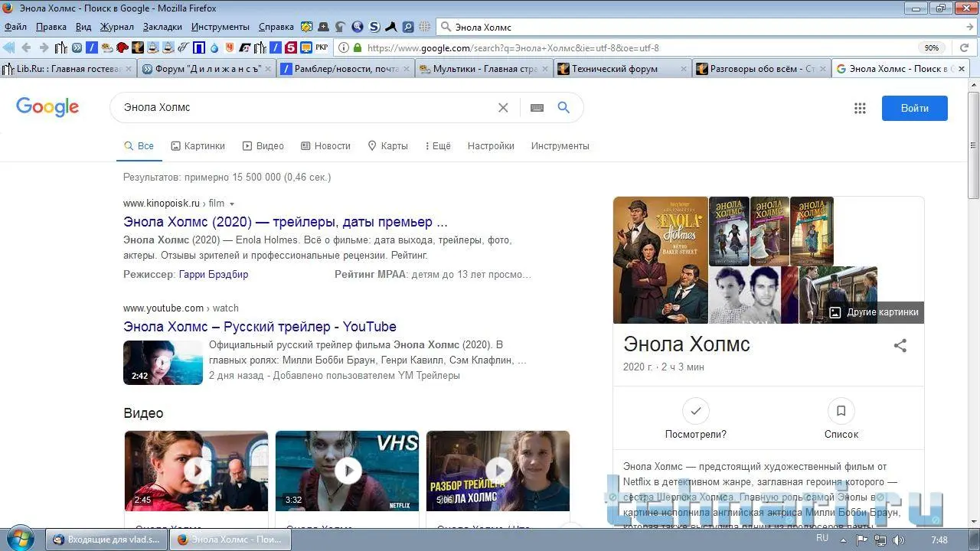980x551 pixels.
Task: Share the Энола Холмс knowledge panel
Action: [x=900, y=345]
